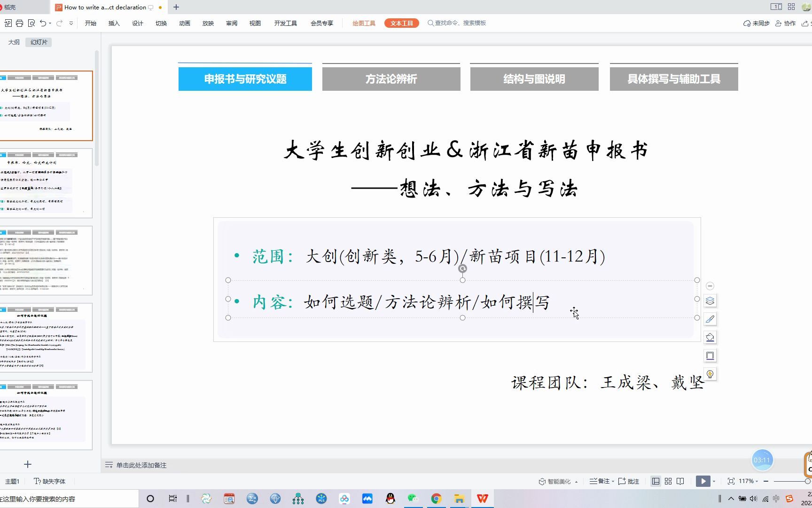Click the 查找命令 search command field

[x=457, y=23]
